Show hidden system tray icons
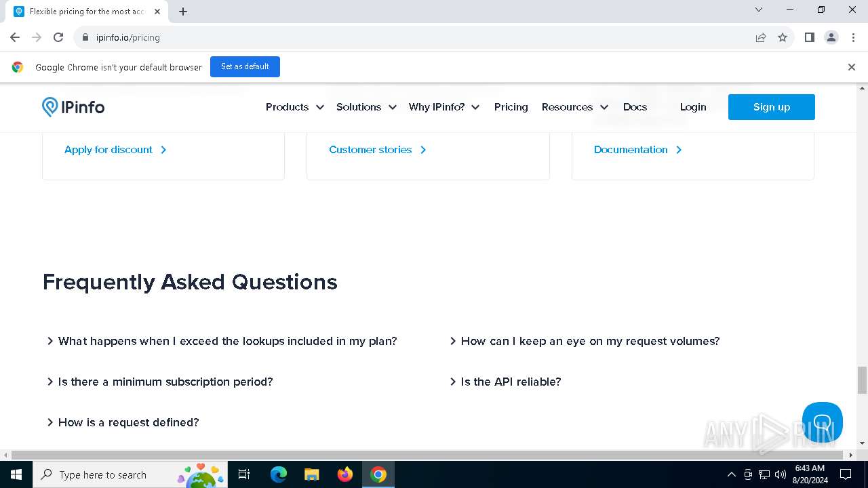 point(731,474)
